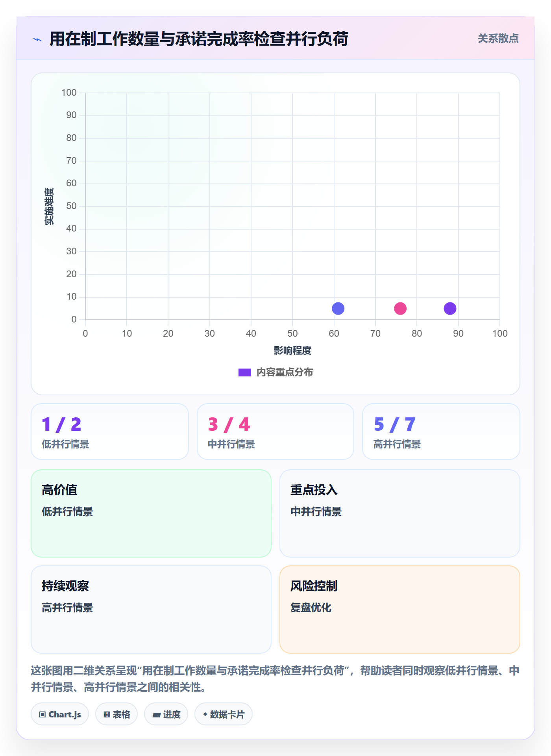Click 高并行情景 text in the 持续观察 card
Viewport: 551px width, 756px height.
coord(67,608)
